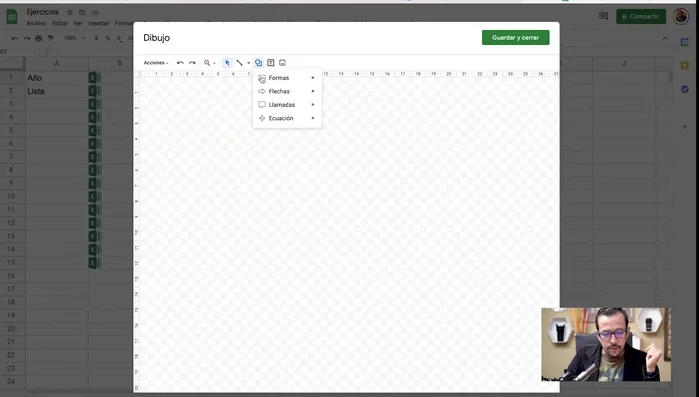Viewport: 699px width, 397px height.
Task: Select column J header
Action: tap(624, 63)
